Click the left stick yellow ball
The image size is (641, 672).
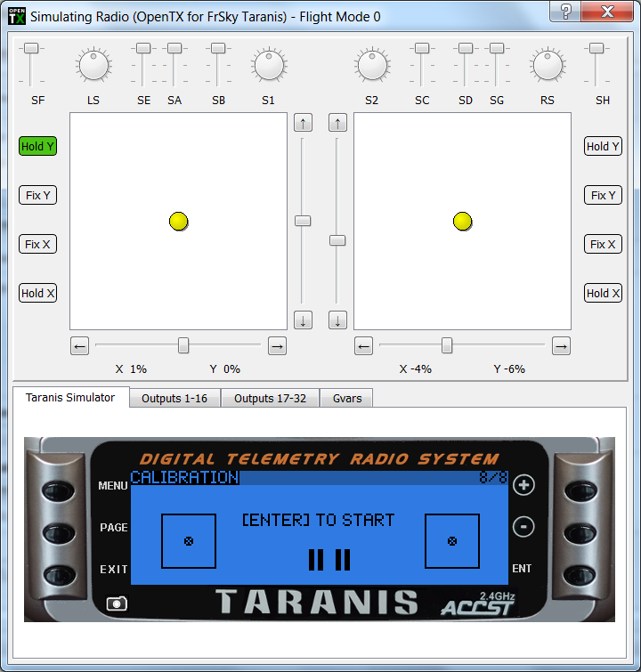178,221
